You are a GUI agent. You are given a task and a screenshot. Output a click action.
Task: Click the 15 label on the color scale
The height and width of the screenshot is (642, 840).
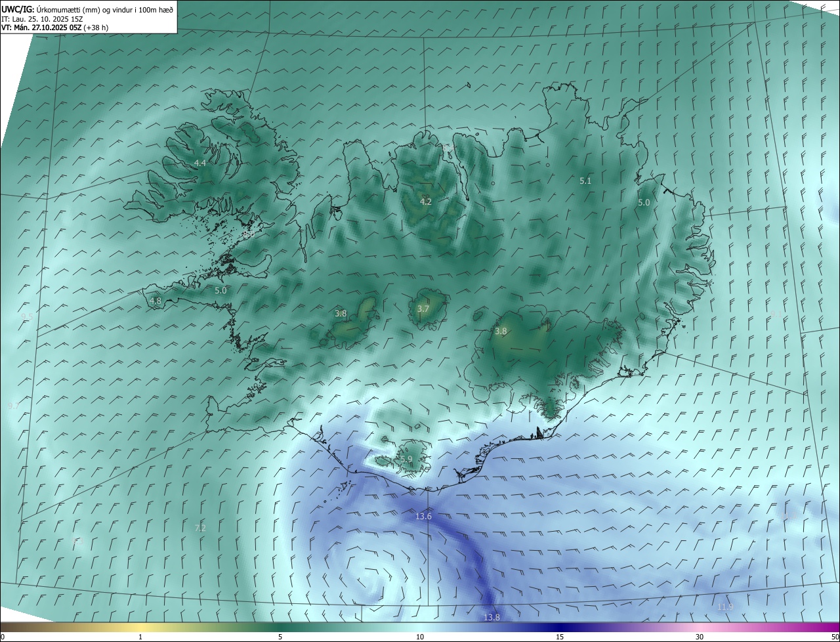[560, 637]
